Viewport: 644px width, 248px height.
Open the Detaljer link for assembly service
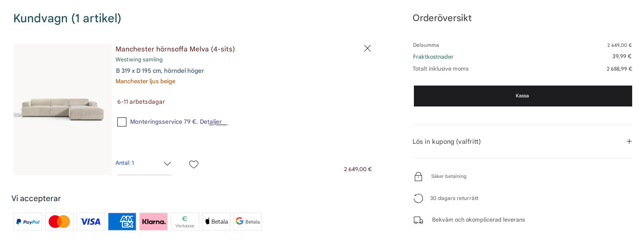(211, 121)
